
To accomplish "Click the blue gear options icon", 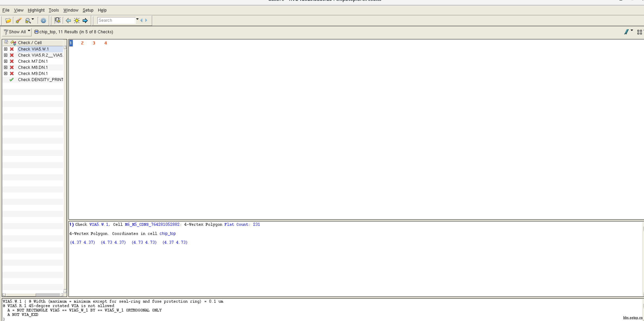I will [x=43, y=20].
